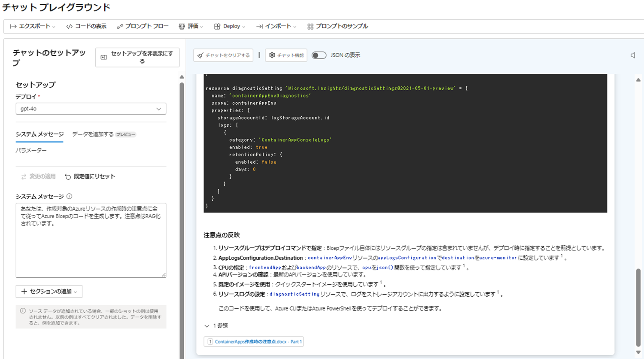Click the speaker sound icon
The height and width of the screenshot is (359, 644).
(x=633, y=55)
